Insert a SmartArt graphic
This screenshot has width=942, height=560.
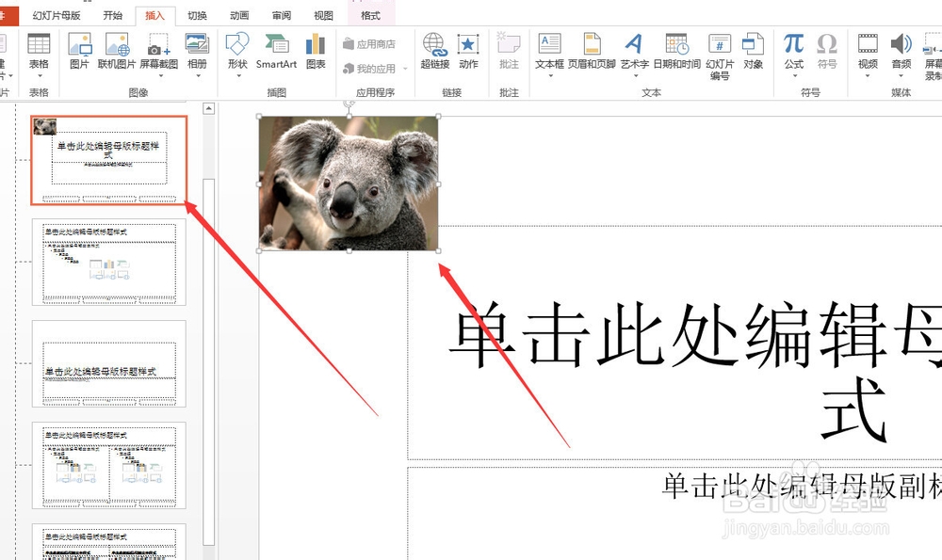point(276,51)
